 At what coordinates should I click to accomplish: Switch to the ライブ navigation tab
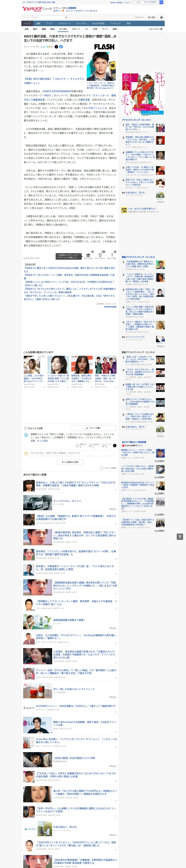tap(49, 24)
